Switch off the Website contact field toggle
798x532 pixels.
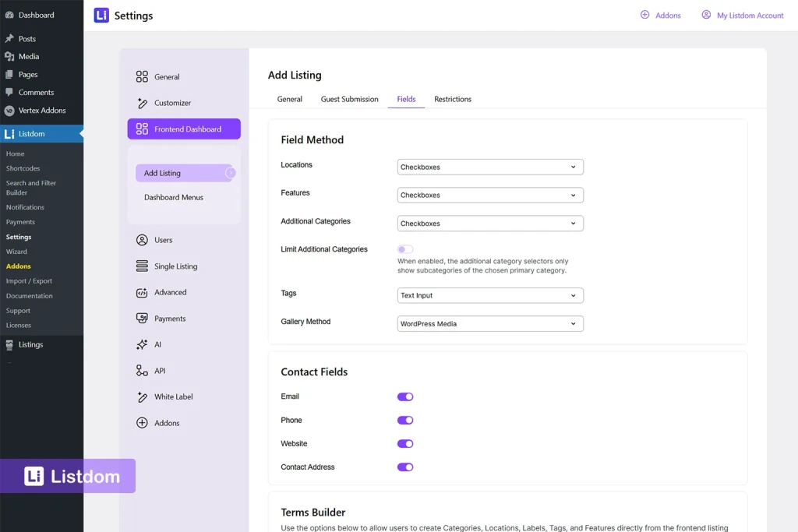point(405,443)
